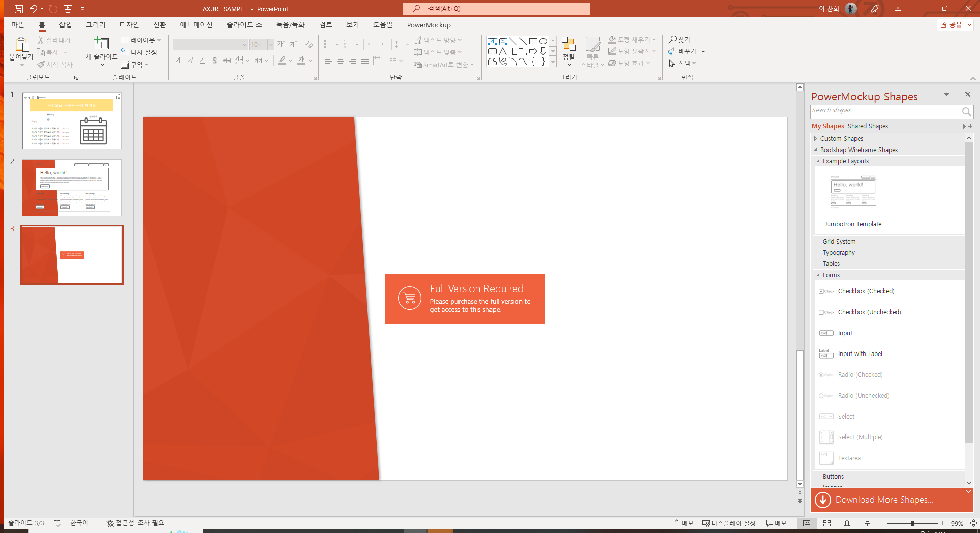Click the decrease indent icon

(372, 44)
